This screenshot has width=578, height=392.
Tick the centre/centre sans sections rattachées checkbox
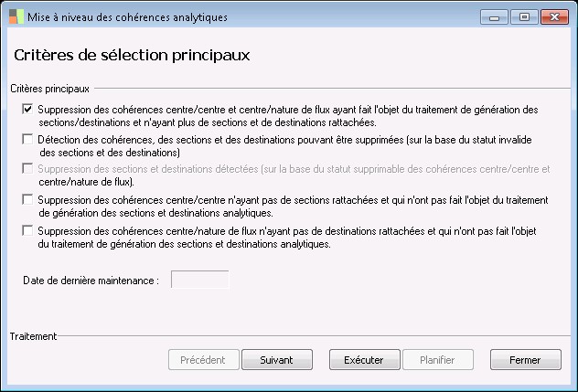27,199
